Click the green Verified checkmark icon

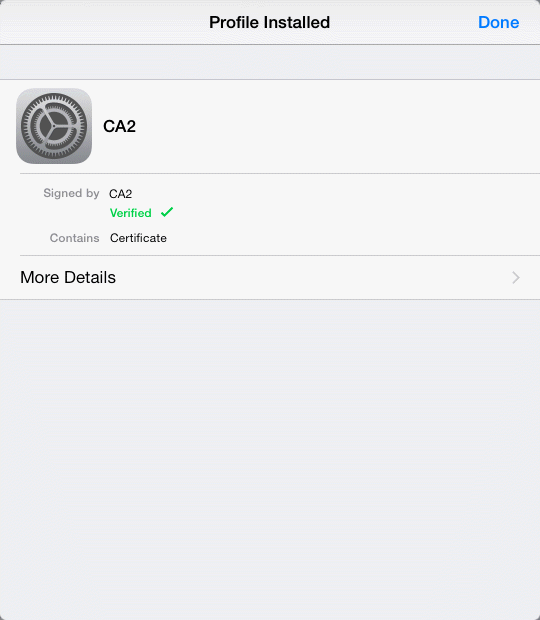(167, 212)
